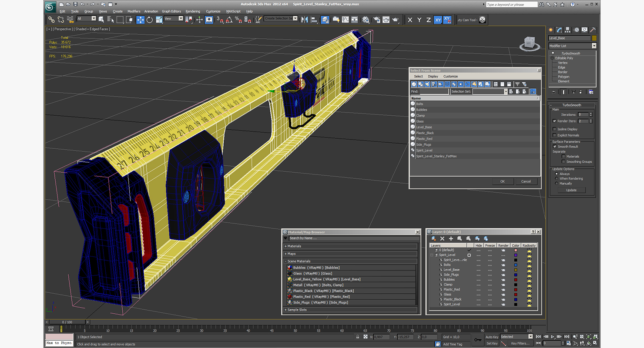644x348 pixels.
Task: Open the Modifiers menu
Action: (x=134, y=11)
